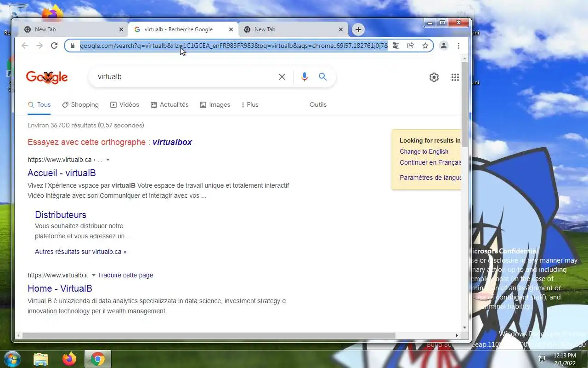Expand the dropdown arrow beside virtualb.it URL
The image size is (588, 368).
[x=94, y=276]
